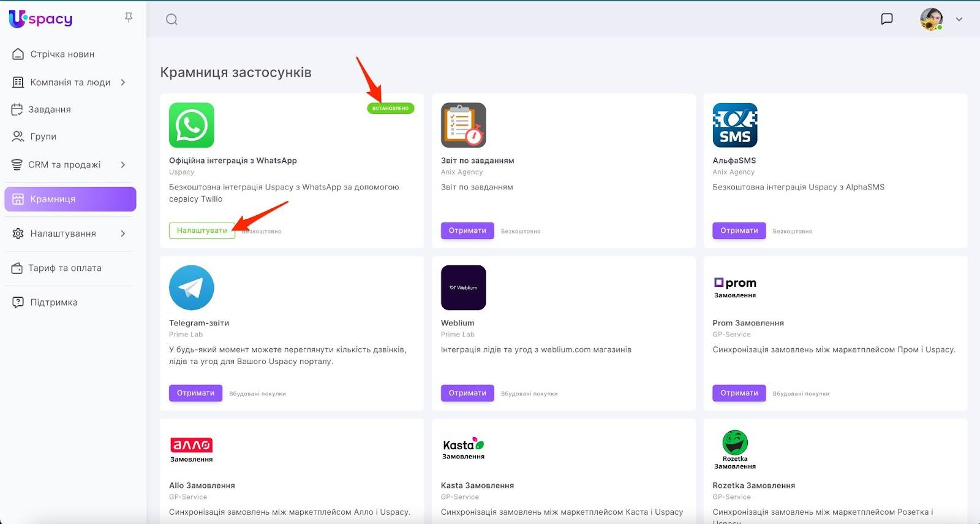
Task: Click the Allo Замовлення logo
Action: pyautogui.click(x=192, y=450)
